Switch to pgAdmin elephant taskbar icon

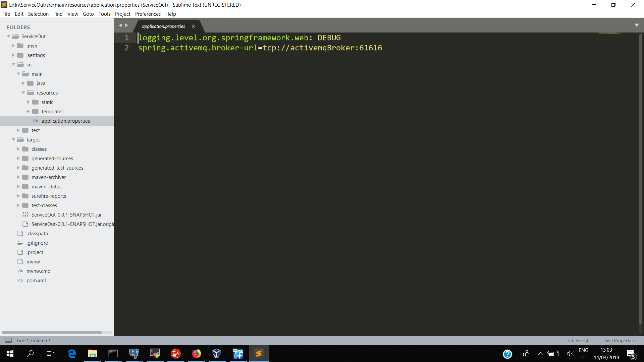[x=134, y=354]
